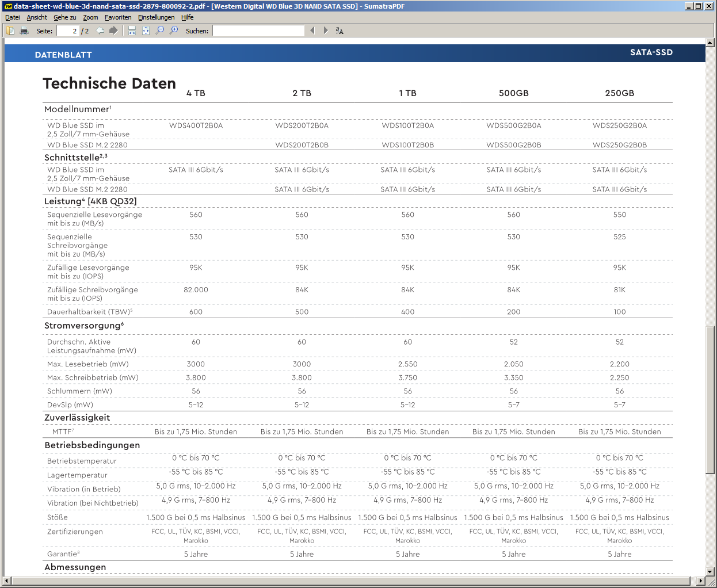Screen dimensions: 717x588
Task: Click model number 'WDS250G2B0A'
Action: [619, 125]
